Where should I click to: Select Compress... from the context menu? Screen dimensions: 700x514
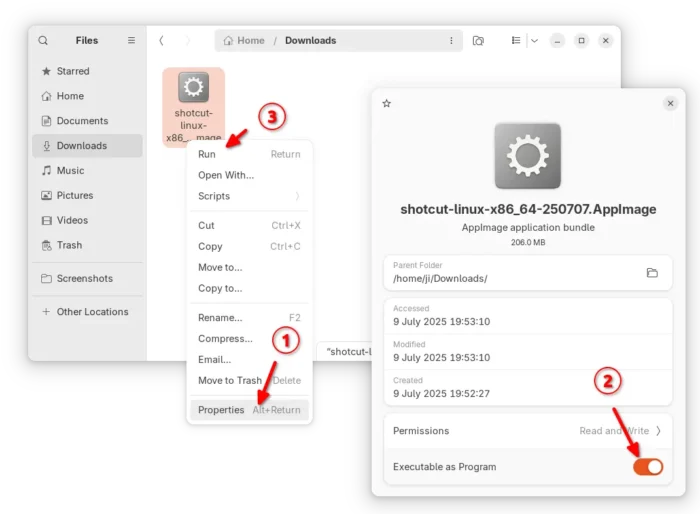coord(225,339)
